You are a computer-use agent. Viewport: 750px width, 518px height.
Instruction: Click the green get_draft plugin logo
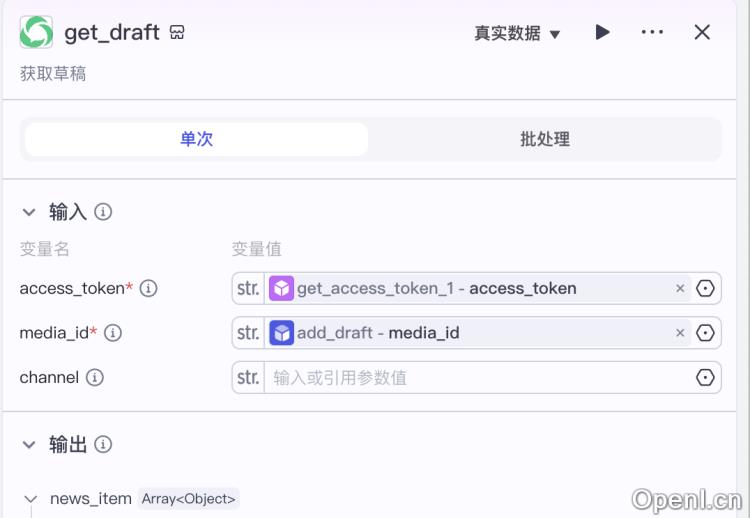[36, 32]
